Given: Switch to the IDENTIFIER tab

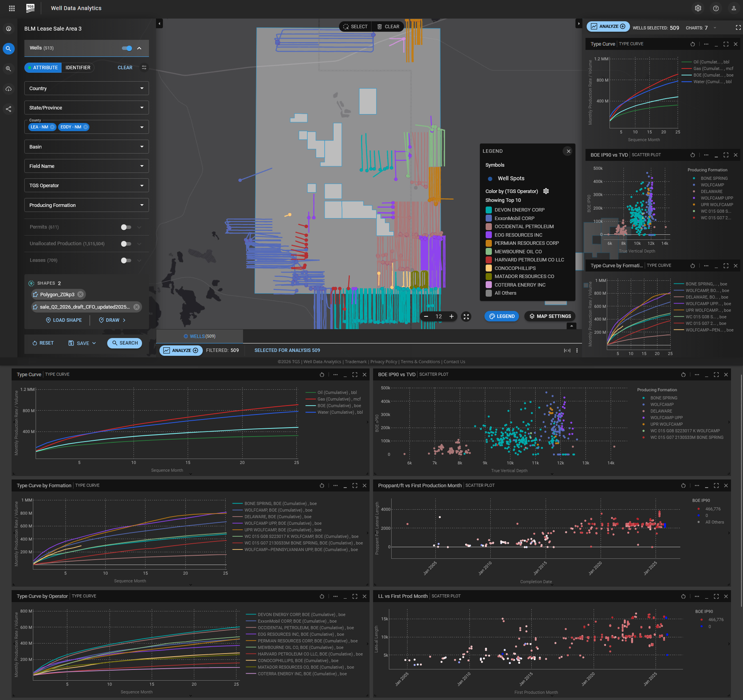Looking at the screenshot, I should pyautogui.click(x=78, y=68).
